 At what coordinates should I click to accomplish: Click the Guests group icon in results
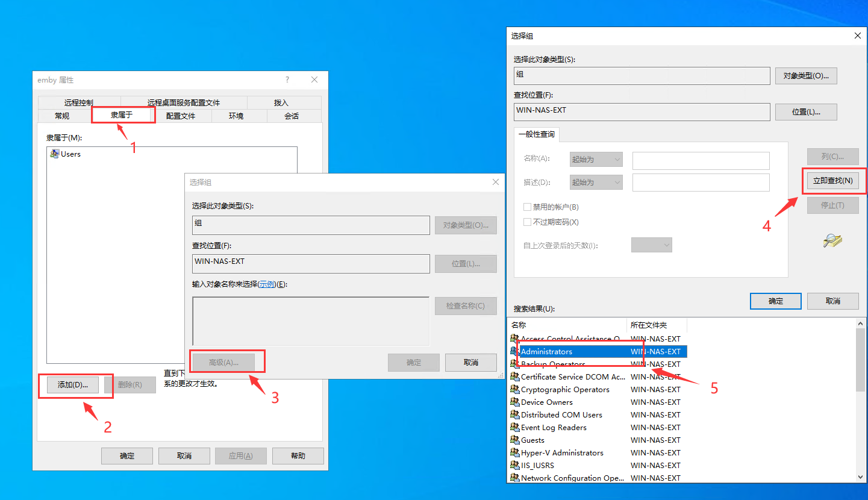514,440
